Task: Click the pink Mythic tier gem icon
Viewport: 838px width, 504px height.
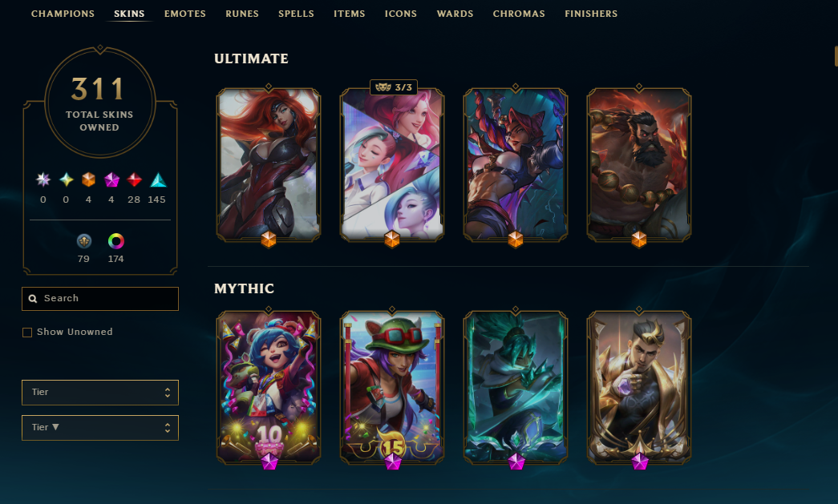Action: tap(111, 180)
